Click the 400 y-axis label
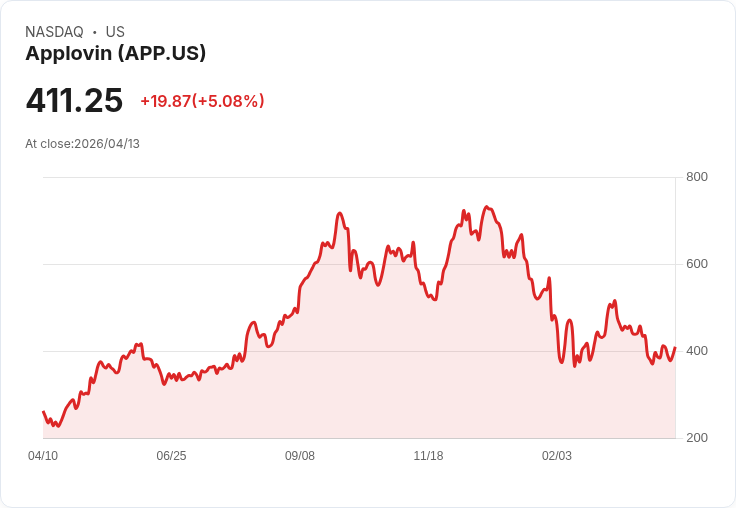 coord(696,351)
